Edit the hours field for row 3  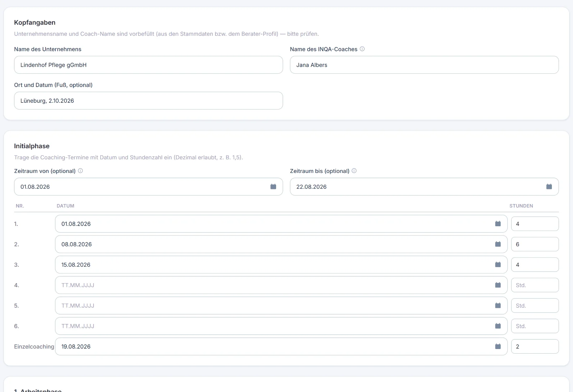[x=535, y=265]
